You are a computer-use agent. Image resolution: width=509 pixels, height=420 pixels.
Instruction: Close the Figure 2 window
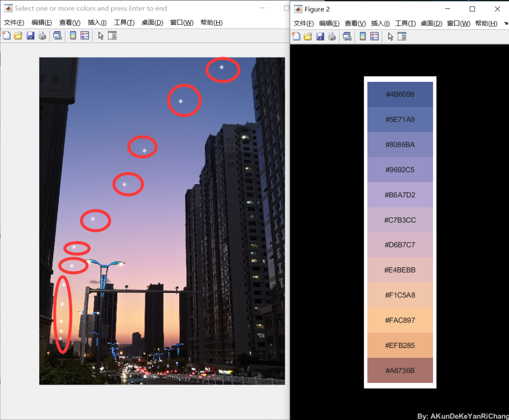point(497,9)
